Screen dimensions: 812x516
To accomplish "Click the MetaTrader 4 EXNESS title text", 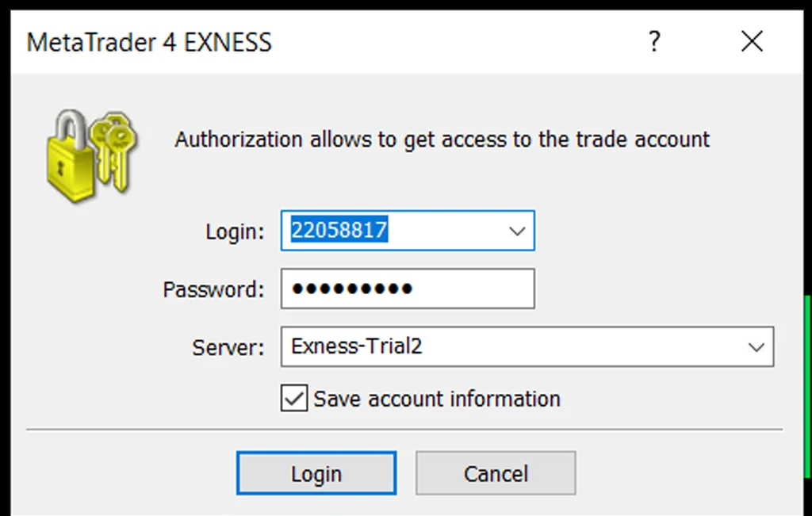I will pyautogui.click(x=149, y=42).
